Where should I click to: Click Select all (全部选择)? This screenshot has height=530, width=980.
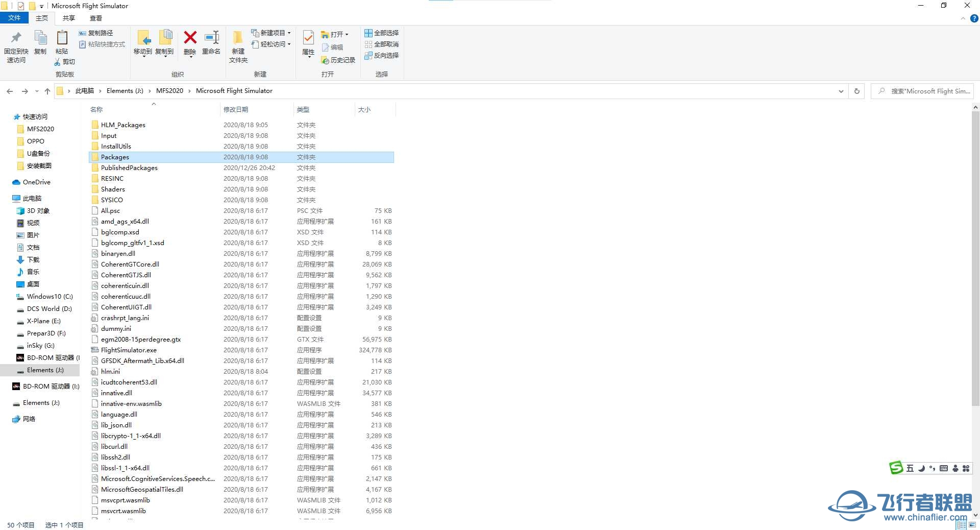click(x=381, y=33)
